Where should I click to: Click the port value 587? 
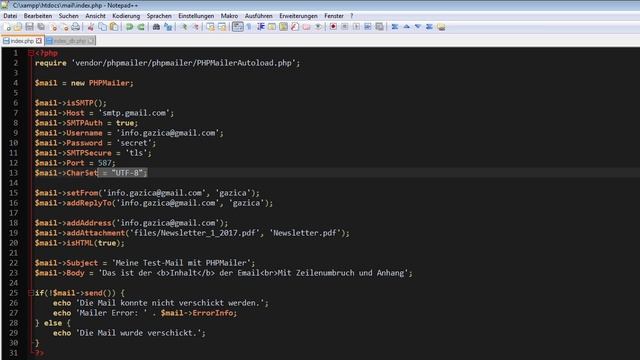pyautogui.click(x=104, y=163)
